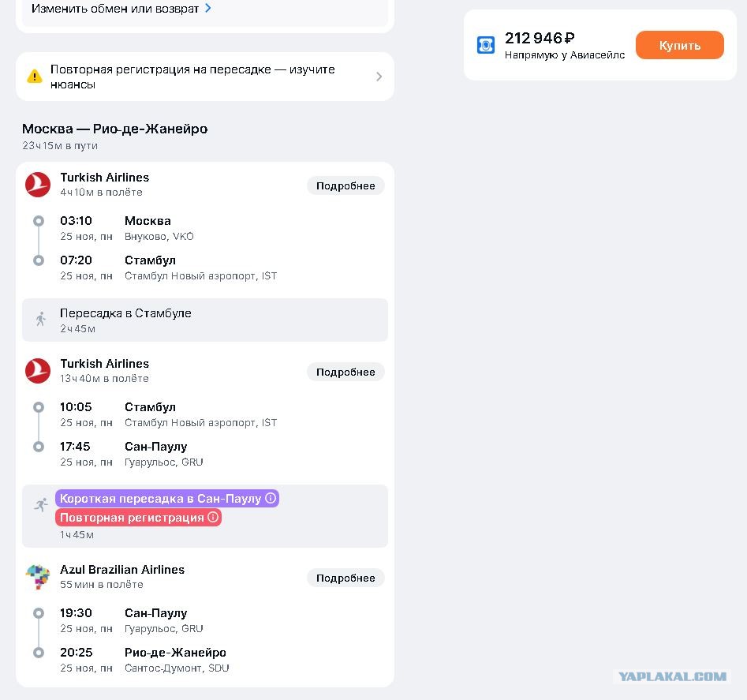The image size is (747, 700).
Task: Click Azul Brazilian Airlines logo
Action: [x=38, y=577]
